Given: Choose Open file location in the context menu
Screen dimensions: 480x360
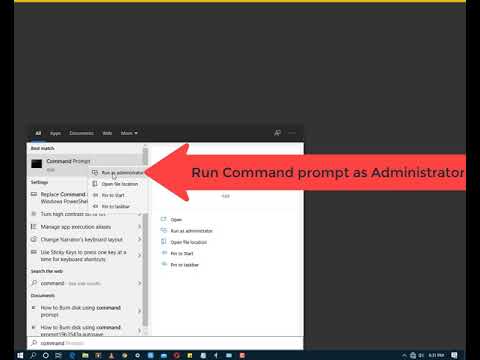Looking at the screenshot, I should coord(118,184).
